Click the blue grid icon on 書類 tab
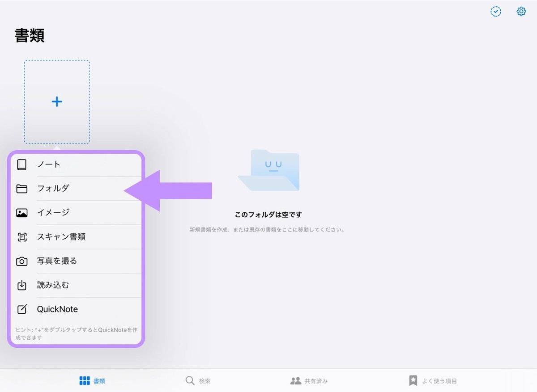This screenshot has height=392, width=537. tap(85, 380)
